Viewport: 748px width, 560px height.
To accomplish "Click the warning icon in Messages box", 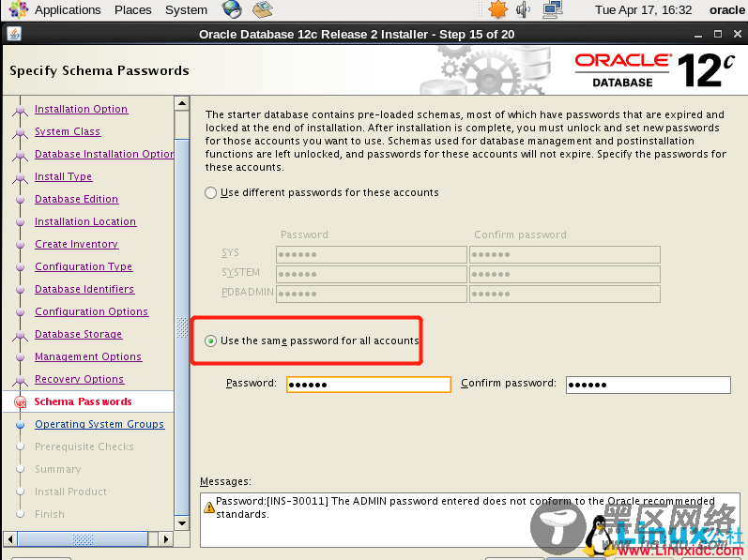I will (x=208, y=507).
